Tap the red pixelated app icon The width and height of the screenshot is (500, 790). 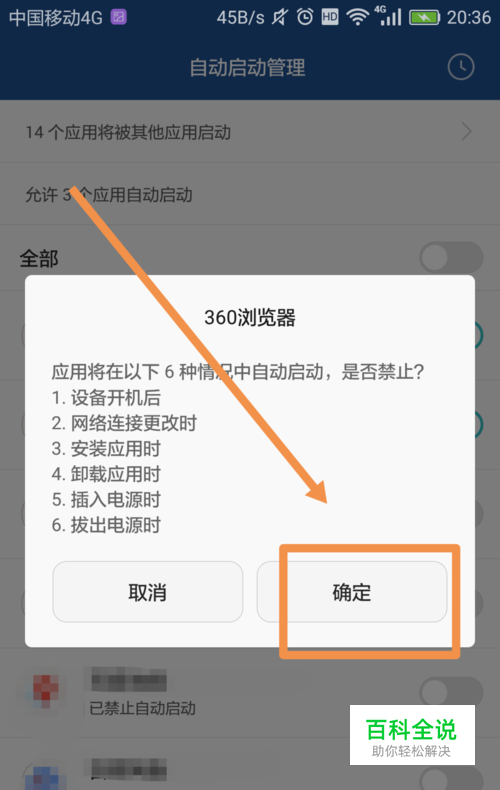pyautogui.click(x=46, y=689)
